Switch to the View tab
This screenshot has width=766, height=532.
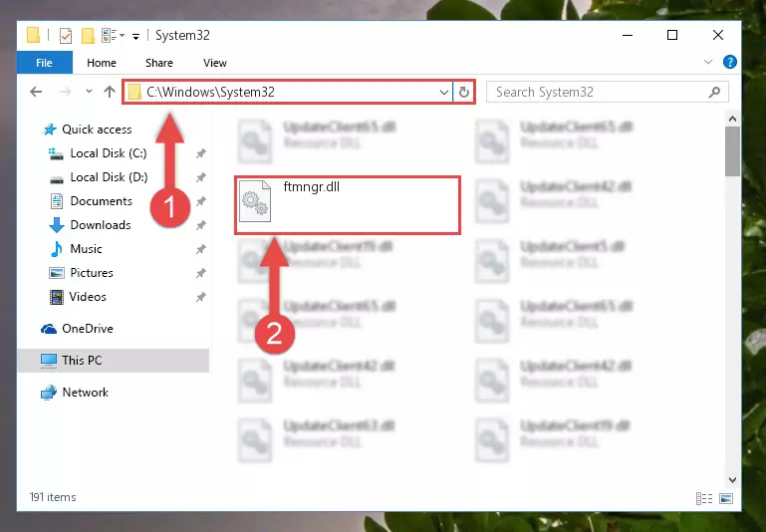[214, 63]
